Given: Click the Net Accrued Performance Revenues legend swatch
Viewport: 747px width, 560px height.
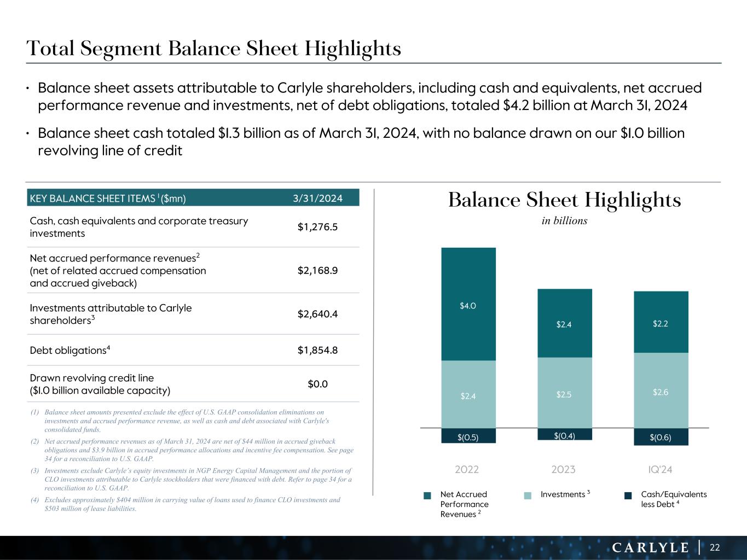Looking at the screenshot, I should [x=427, y=495].
